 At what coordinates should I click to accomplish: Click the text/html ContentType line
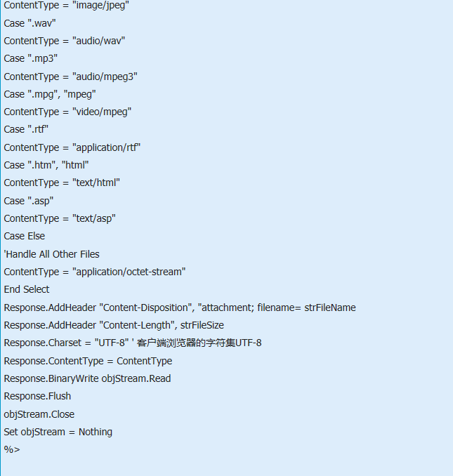click(62, 183)
